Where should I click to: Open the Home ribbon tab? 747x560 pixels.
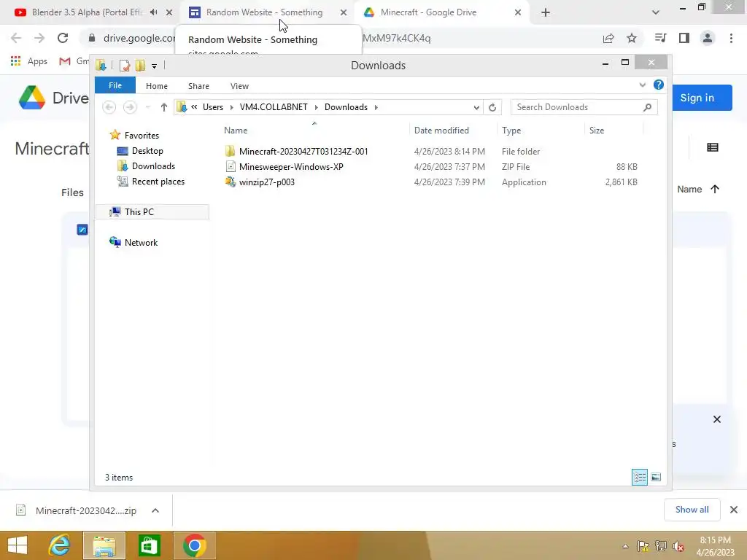pyautogui.click(x=157, y=86)
